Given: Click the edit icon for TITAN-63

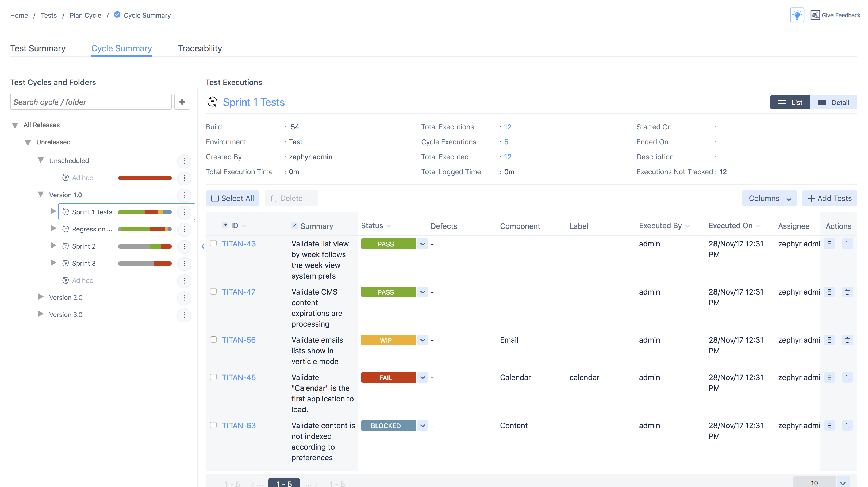Looking at the screenshot, I should (x=829, y=426).
